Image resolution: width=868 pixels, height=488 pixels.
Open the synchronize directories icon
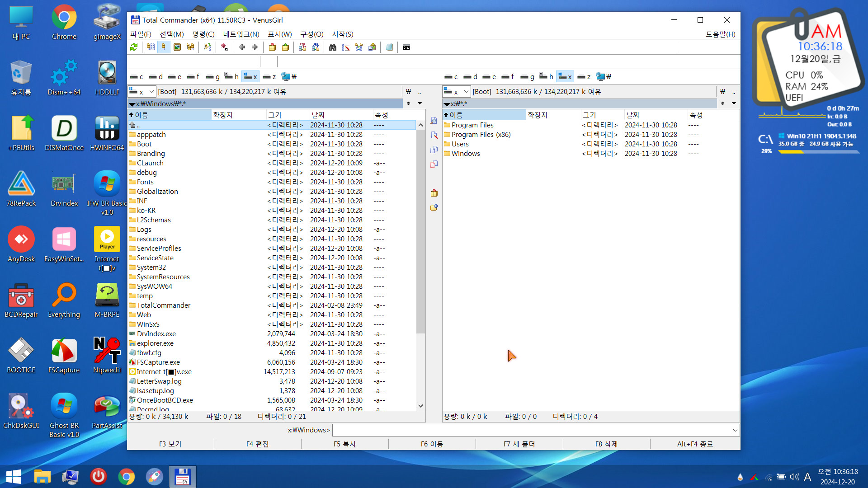(359, 47)
